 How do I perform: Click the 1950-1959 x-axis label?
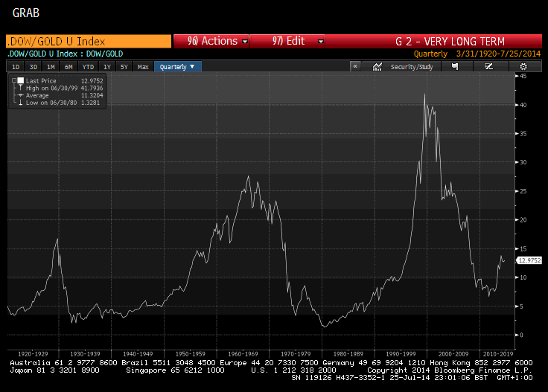tap(190, 353)
